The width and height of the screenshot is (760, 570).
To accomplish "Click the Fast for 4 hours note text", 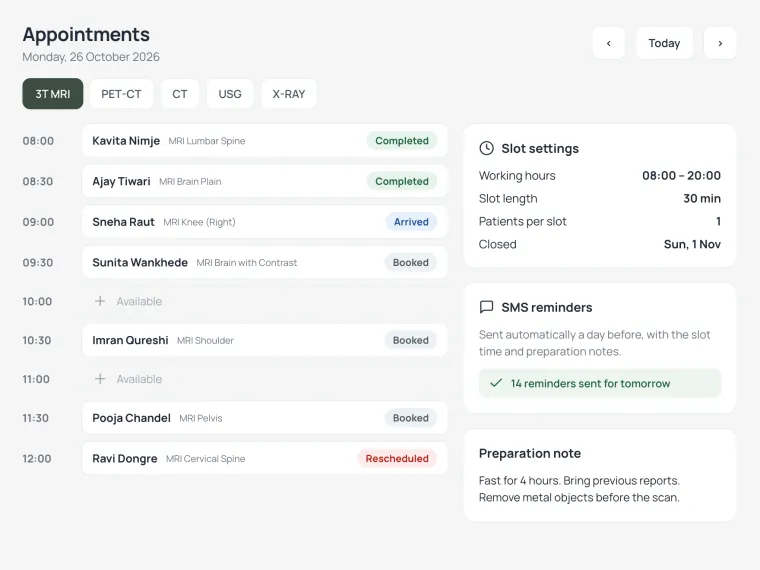I will click(x=579, y=489).
